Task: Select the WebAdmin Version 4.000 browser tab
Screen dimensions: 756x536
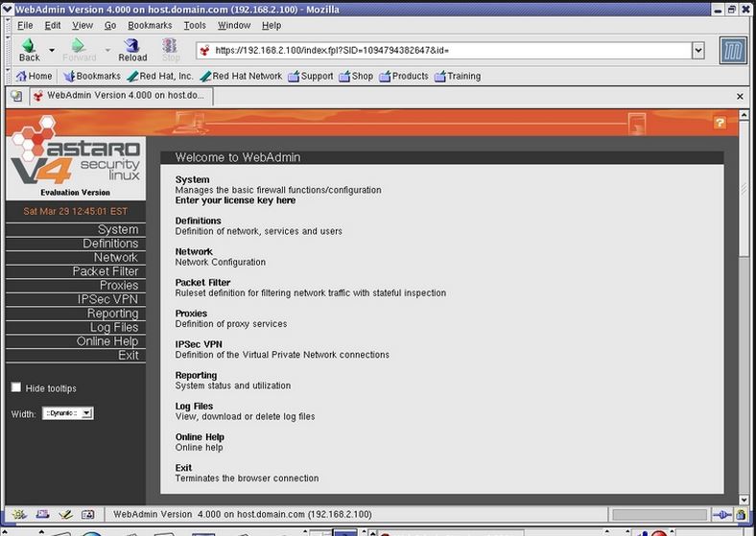Action: 120,96
